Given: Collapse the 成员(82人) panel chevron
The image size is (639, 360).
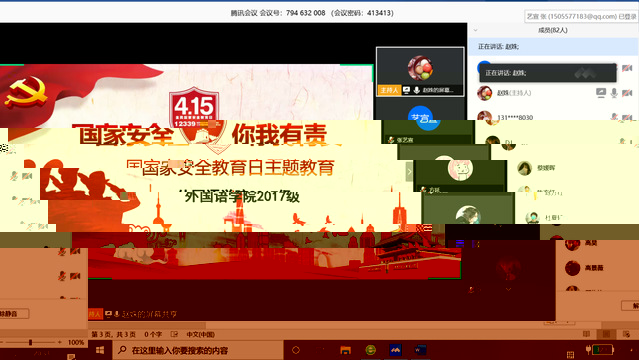Looking at the screenshot, I should 475,30.
